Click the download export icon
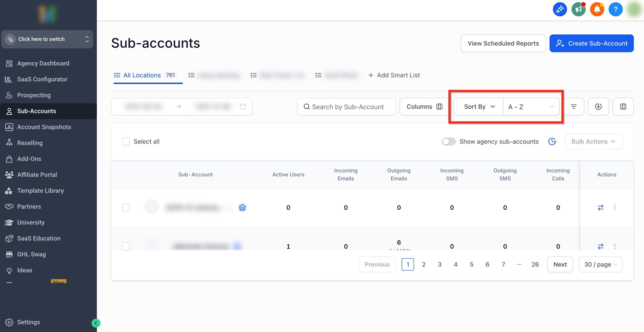Image resolution: width=644 pixels, height=332 pixels. tap(598, 107)
